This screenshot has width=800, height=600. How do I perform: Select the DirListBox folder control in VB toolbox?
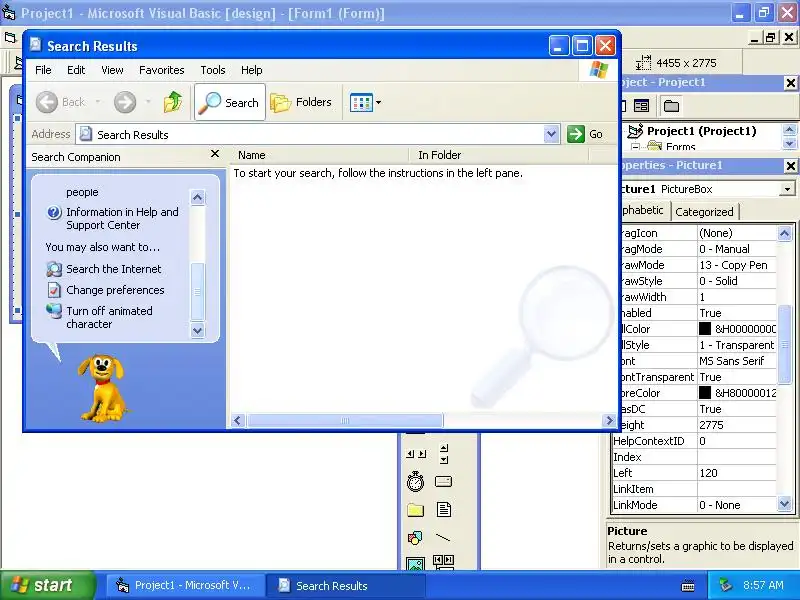pos(415,510)
